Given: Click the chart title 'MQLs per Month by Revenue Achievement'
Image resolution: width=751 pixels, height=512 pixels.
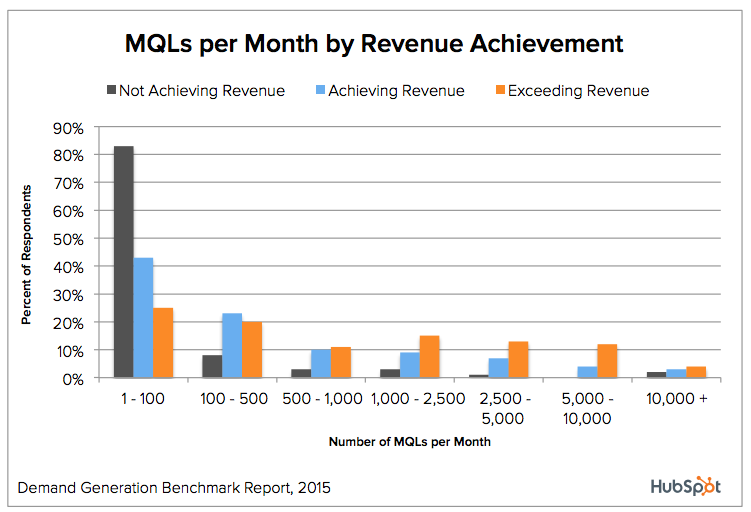Looking at the screenshot, I should click(x=374, y=44).
